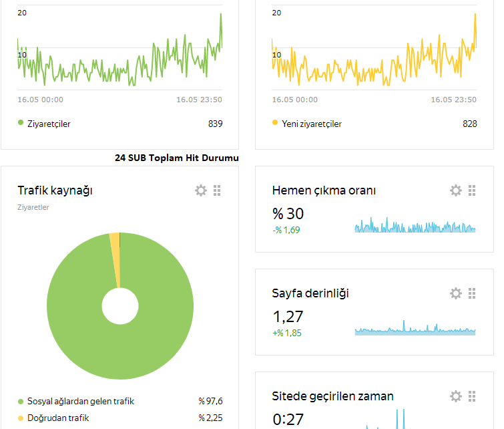
Task: Open Sitede geçirilen zaman settings gear
Action: [456, 396]
